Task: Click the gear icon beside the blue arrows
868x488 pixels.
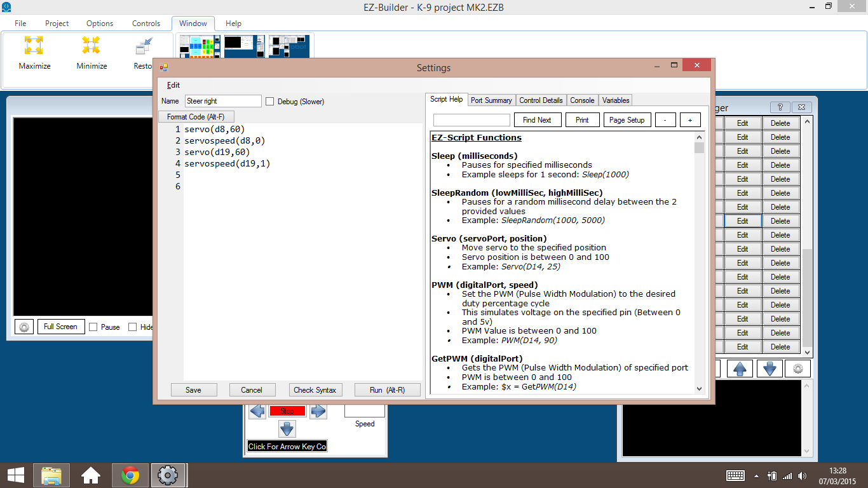Action: (x=798, y=368)
